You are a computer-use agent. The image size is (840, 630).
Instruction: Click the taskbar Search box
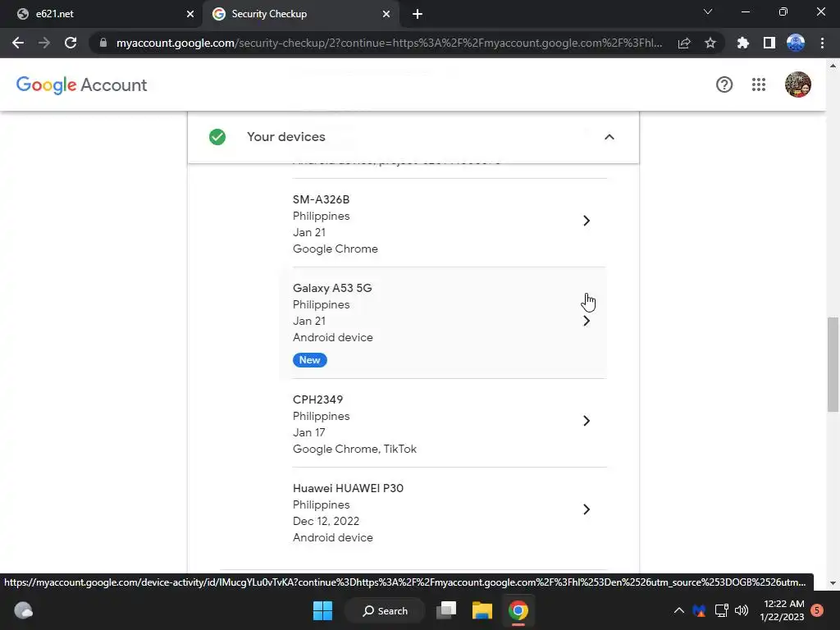coord(385,610)
